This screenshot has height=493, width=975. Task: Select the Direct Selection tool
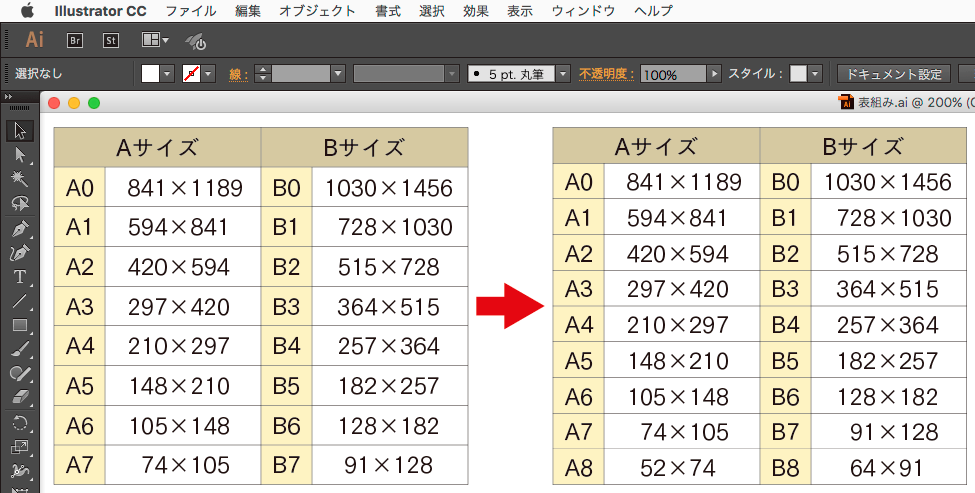pos(20,154)
